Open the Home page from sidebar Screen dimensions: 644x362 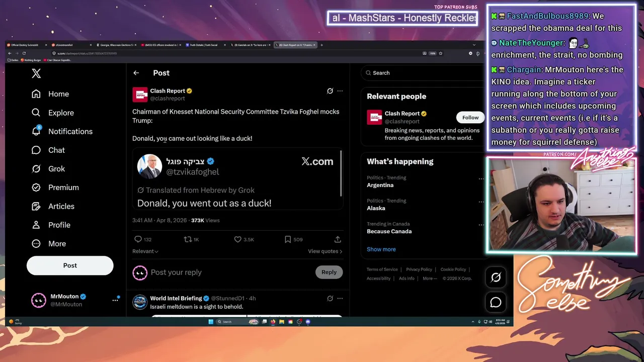50,94
